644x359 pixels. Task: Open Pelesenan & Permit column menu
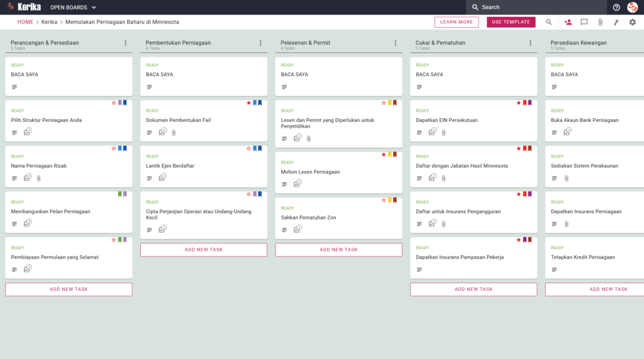click(x=396, y=43)
